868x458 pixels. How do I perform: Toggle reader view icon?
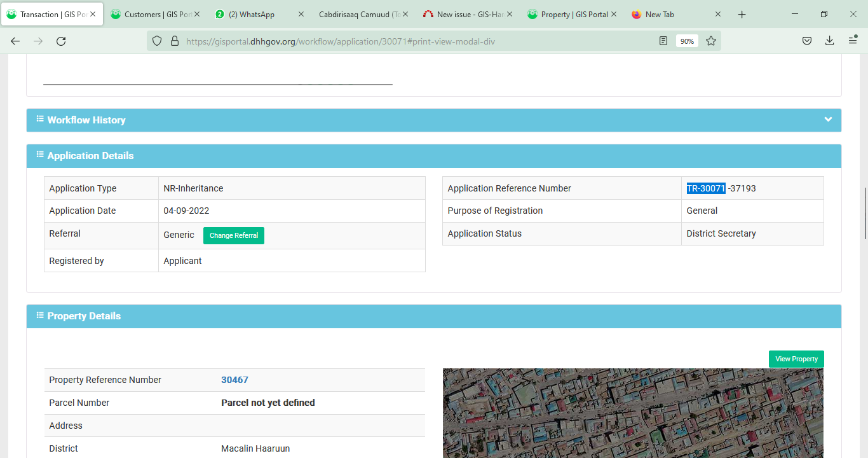point(663,41)
